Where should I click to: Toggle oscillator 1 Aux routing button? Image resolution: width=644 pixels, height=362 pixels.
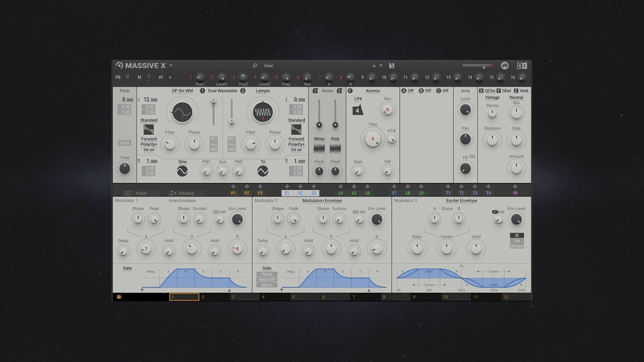coord(214,144)
